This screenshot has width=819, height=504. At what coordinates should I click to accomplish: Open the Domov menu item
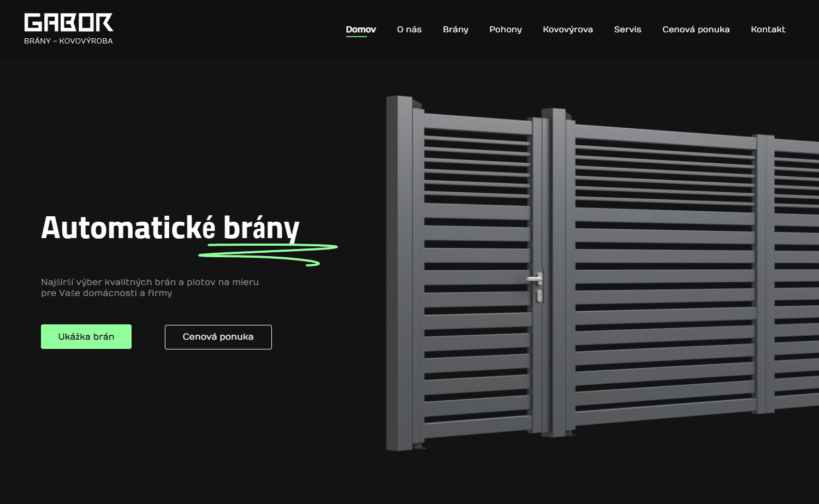point(361,29)
